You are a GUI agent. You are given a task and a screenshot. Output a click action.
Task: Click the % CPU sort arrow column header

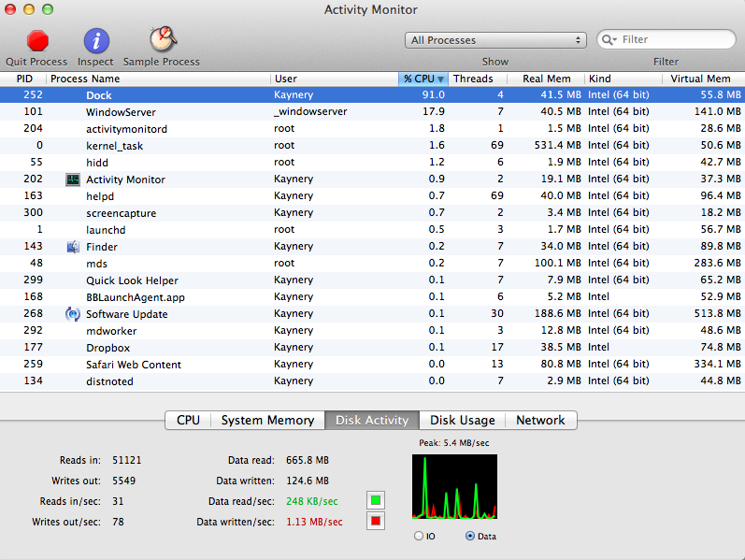pyautogui.click(x=423, y=79)
